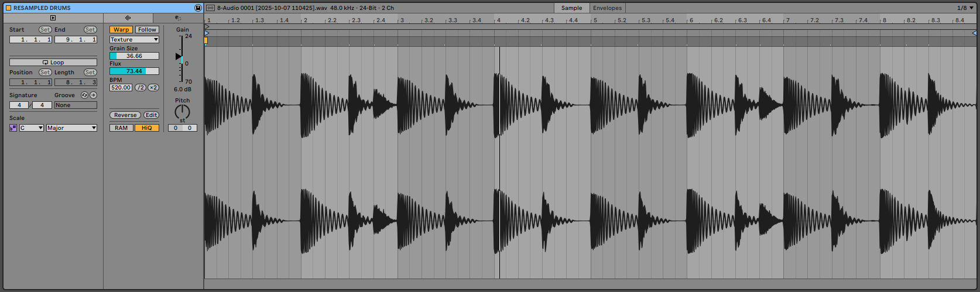Click position 6.2 on the ruler

[718, 20]
